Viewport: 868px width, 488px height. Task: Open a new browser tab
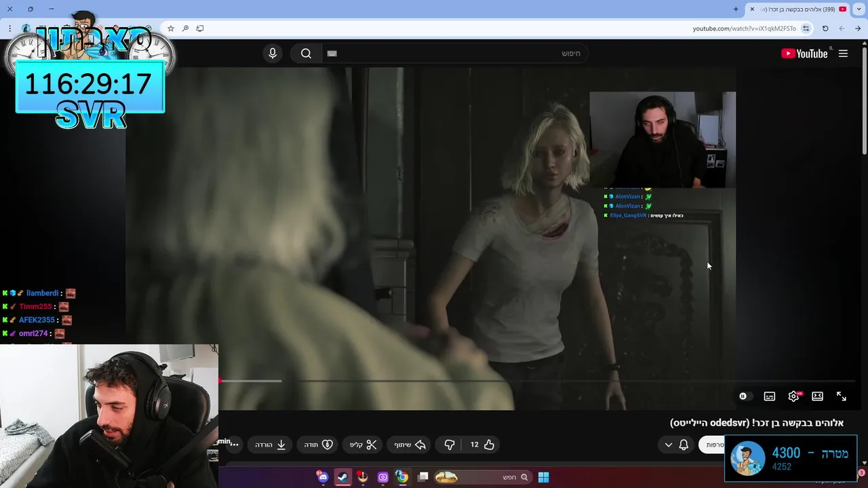click(736, 9)
